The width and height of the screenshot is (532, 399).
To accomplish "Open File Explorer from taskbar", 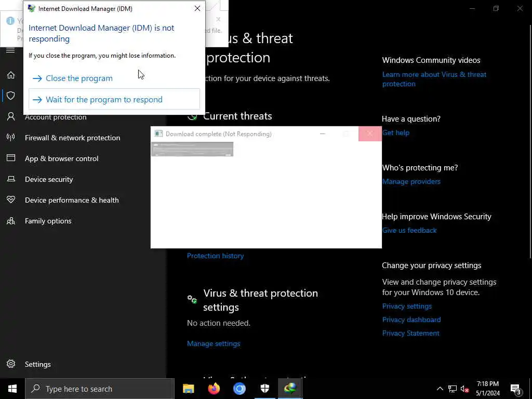I will (x=188, y=389).
